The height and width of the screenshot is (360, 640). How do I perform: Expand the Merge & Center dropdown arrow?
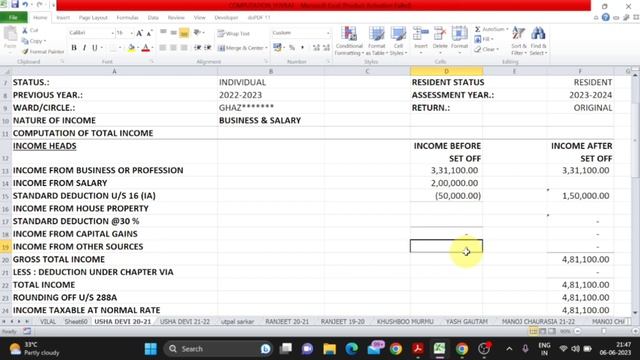266,48
